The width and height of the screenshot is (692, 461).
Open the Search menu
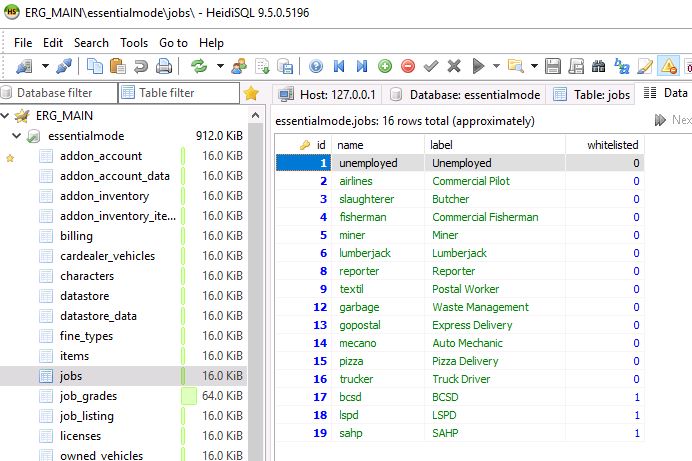[91, 43]
